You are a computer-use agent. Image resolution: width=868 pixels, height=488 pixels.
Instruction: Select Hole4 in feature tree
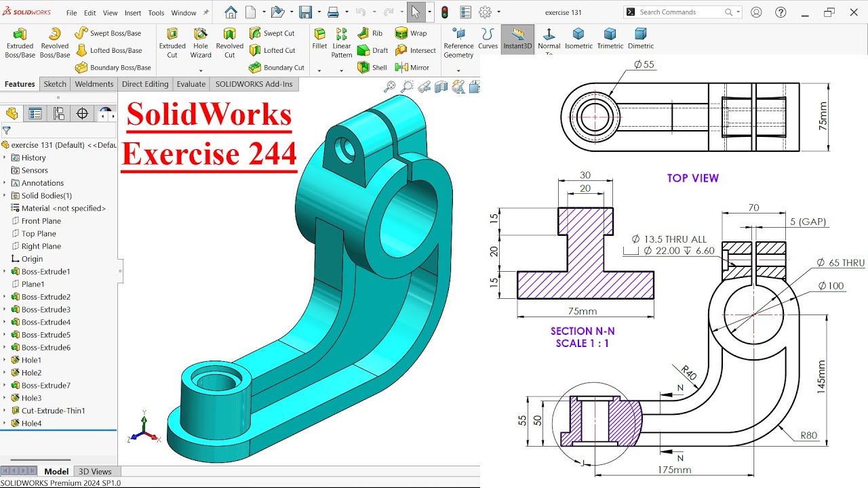31,423
